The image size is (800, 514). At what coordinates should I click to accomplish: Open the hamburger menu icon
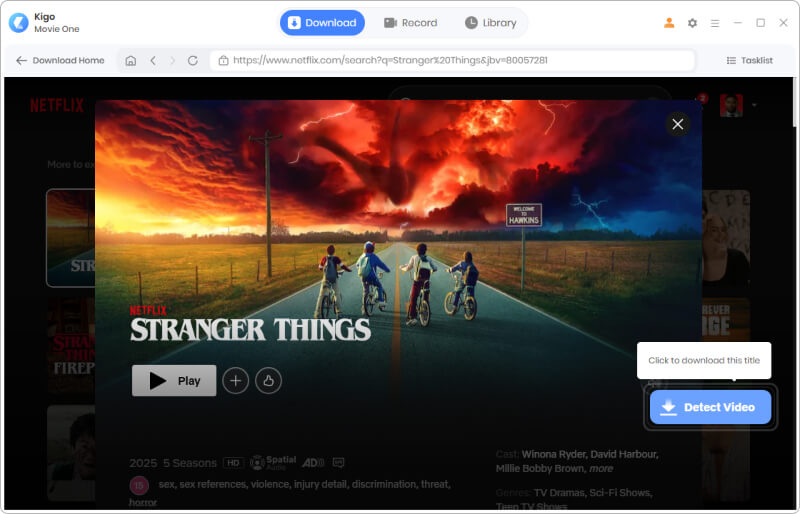[x=715, y=23]
